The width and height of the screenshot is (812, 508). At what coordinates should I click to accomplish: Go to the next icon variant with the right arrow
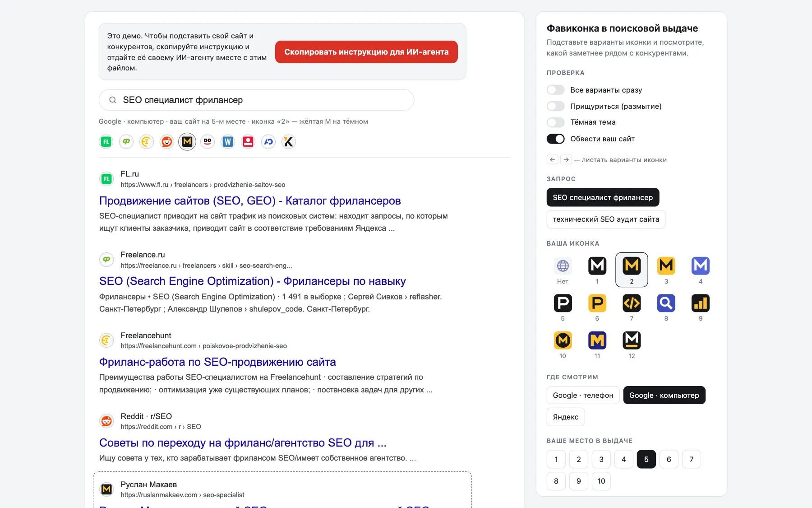566,159
